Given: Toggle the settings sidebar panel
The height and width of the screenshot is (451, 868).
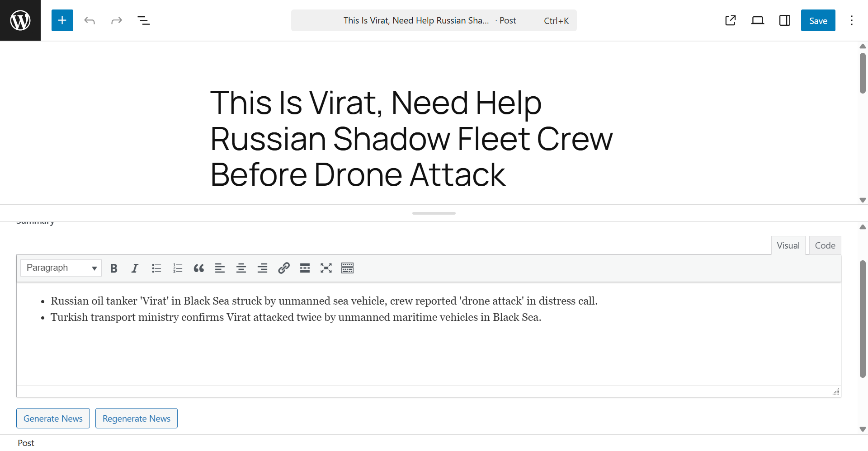Looking at the screenshot, I should [785, 20].
